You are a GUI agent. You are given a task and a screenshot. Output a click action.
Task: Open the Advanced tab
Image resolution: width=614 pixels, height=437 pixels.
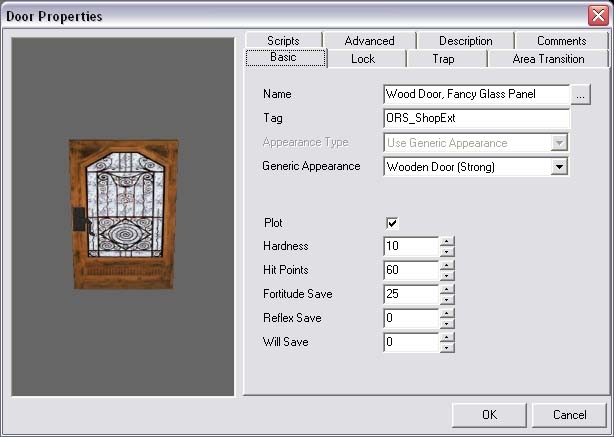click(x=369, y=41)
